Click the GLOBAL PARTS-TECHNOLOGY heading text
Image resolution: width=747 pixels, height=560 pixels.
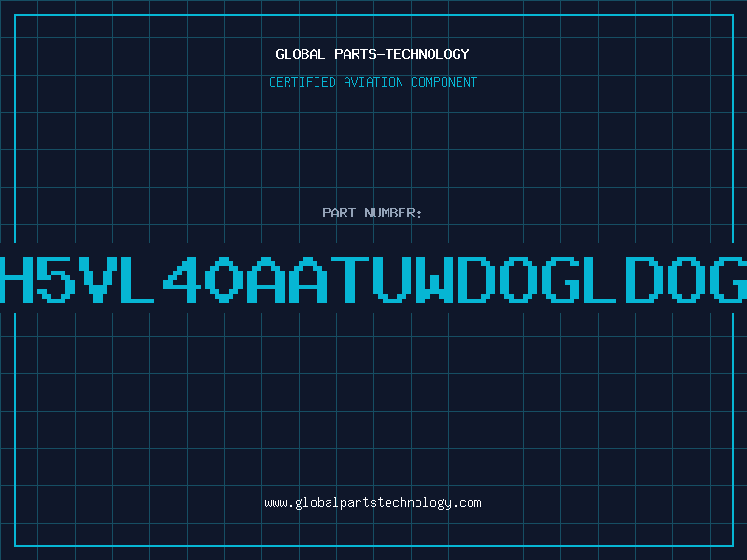pyautogui.click(x=373, y=54)
